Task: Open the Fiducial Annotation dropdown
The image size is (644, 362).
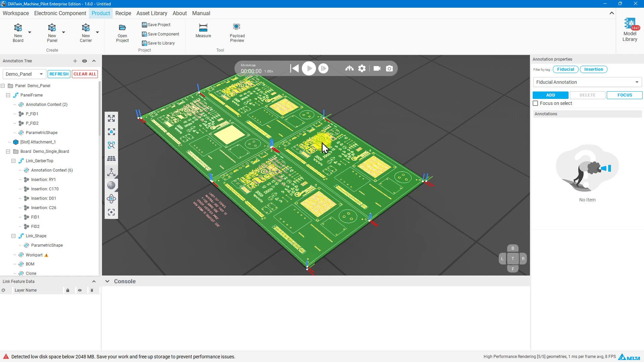Action: pos(587,82)
